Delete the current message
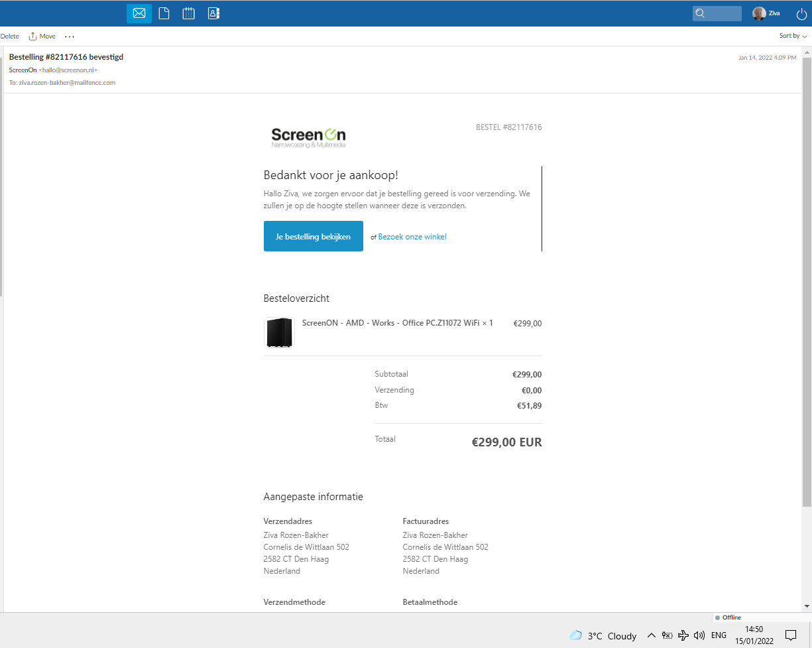812x648 pixels. click(9, 36)
